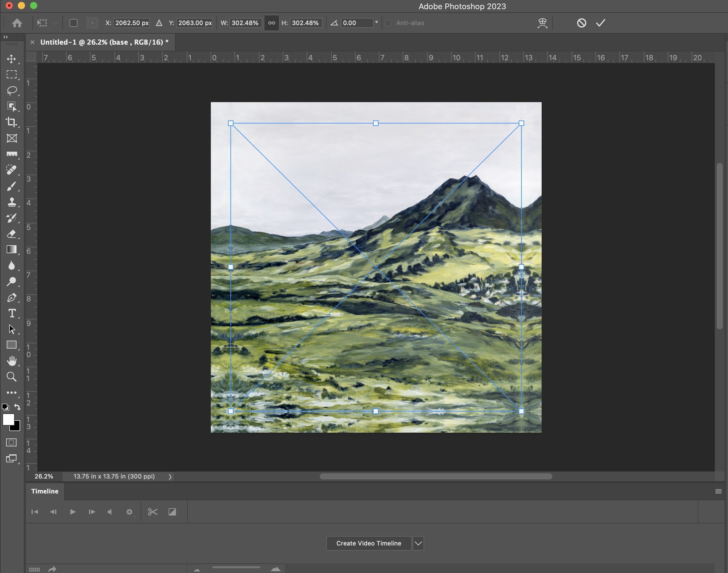Viewport: 728px width, 573px height.
Task: Open timeline playback settings gear
Action: [130, 512]
